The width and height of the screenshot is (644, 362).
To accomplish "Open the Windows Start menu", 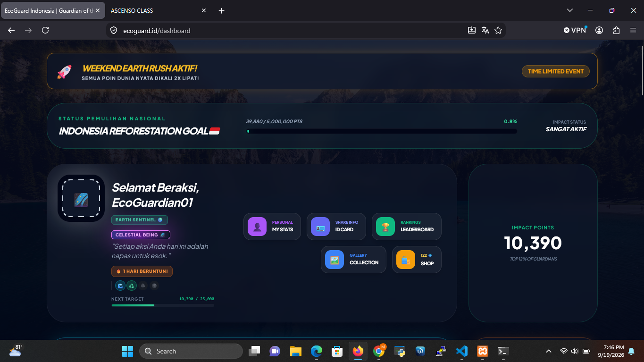I will tap(127, 351).
